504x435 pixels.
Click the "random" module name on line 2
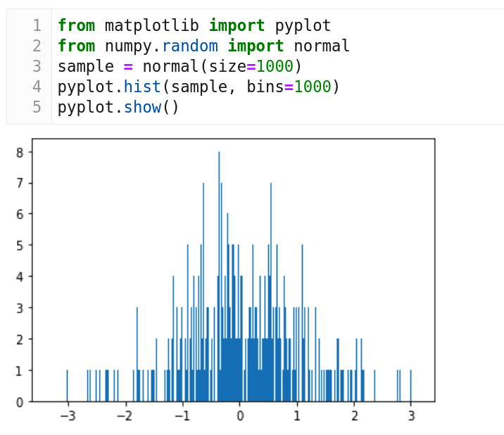tap(189, 46)
